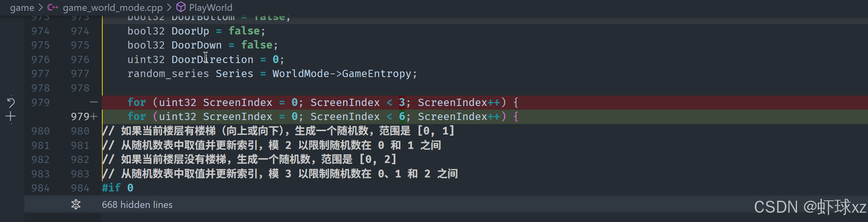Click right gutter line number 976
Viewport: 868px width, 222px height.
click(x=80, y=59)
